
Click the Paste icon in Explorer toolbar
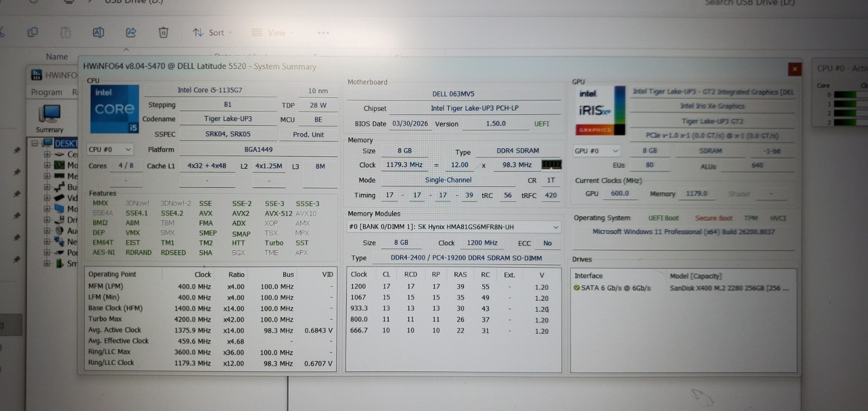tap(66, 33)
